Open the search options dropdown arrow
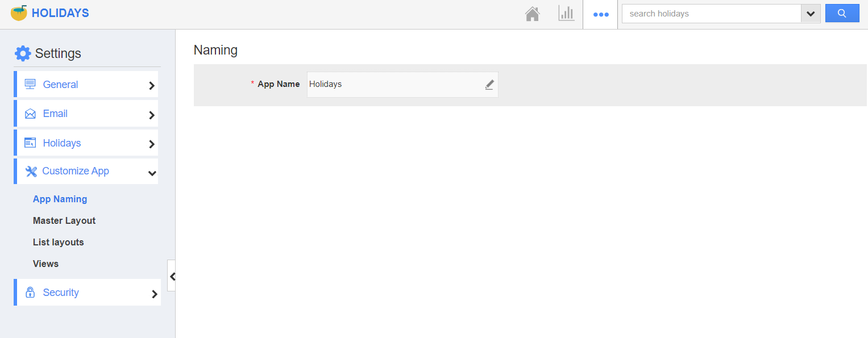 coord(811,14)
